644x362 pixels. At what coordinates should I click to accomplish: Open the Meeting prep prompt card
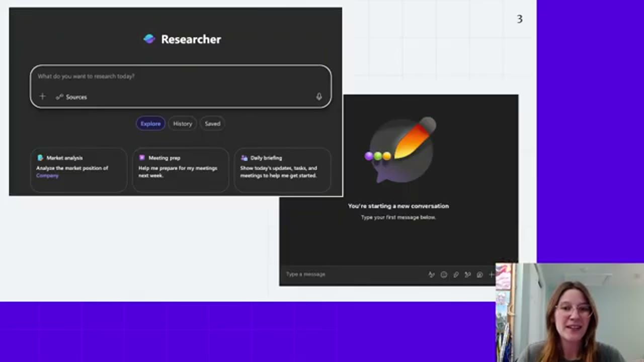point(181,169)
